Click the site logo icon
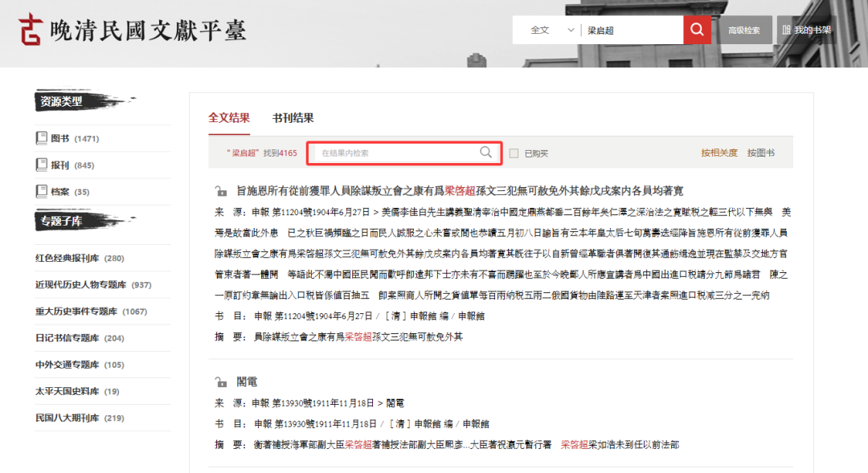 (31, 29)
